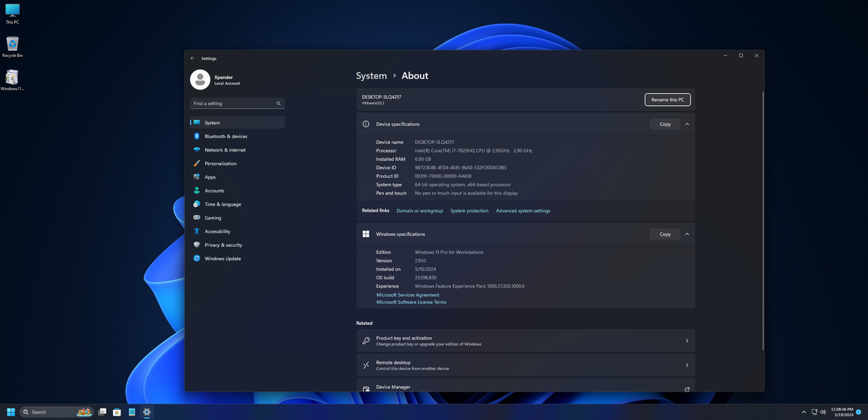Open Bluetooth & devices settings
Viewport: 868px width, 420px height.
pos(237,136)
